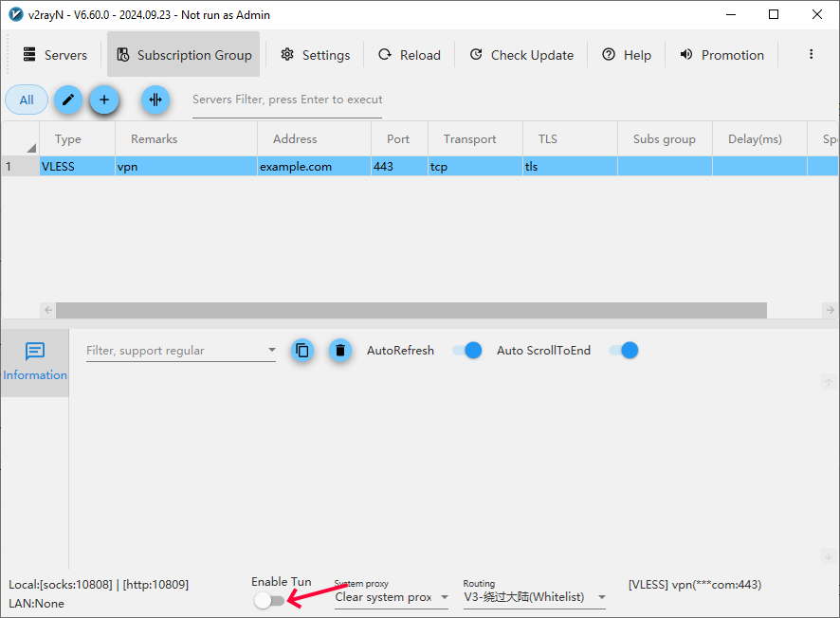Screen dimensions: 840x618
Task: Sort by the TLS column header
Action: pos(570,139)
